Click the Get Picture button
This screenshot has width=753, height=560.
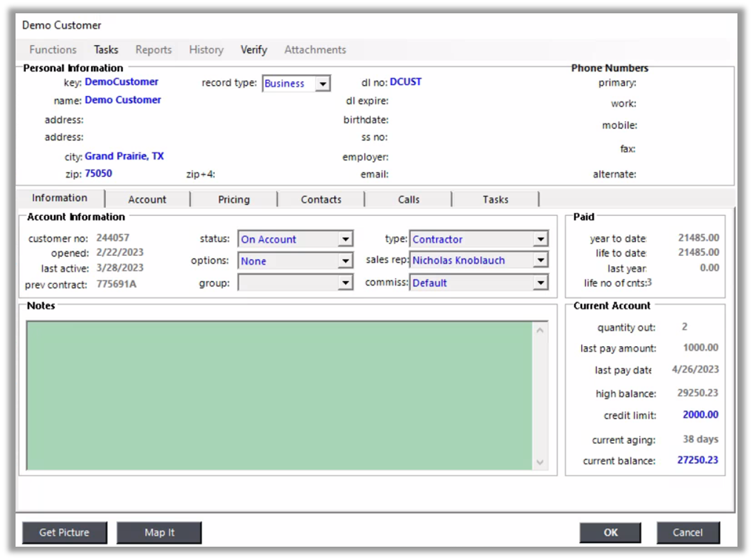[64, 533]
